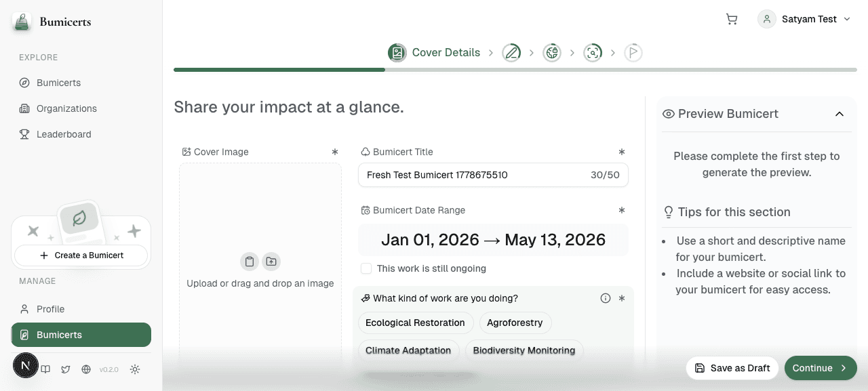Open the documentation book icon
The width and height of the screenshot is (868, 391).
coord(45,369)
